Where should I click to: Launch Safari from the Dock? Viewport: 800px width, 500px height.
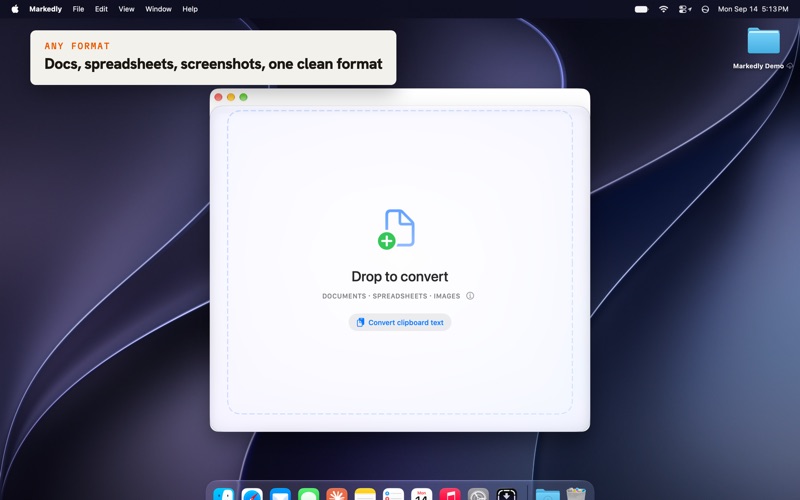(x=252, y=494)
